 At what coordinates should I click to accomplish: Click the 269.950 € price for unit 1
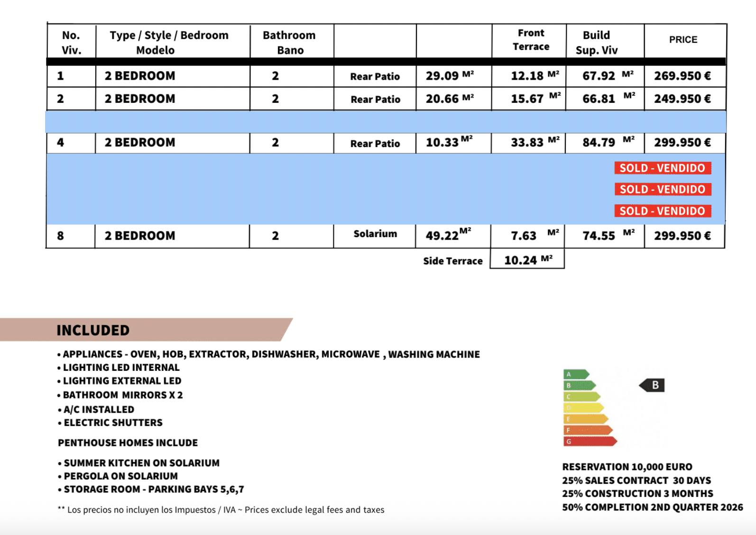(x=682, y=76)
